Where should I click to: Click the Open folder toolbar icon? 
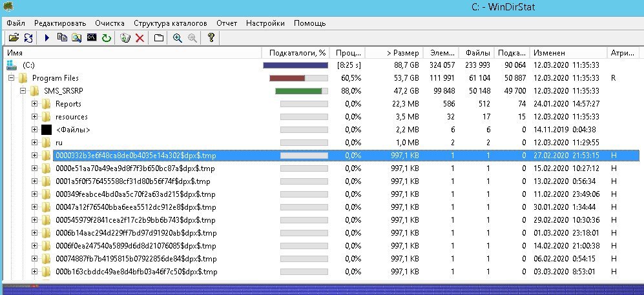(14, 37)
